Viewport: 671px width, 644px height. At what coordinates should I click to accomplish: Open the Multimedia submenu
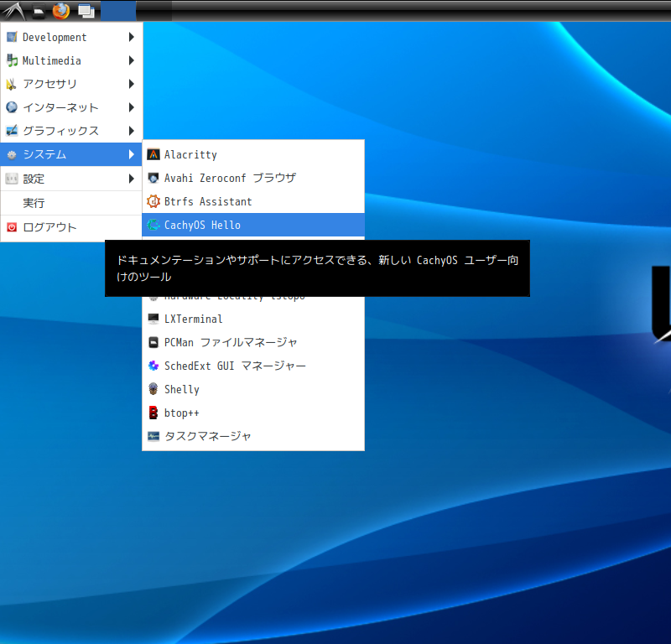pos(71,60)
